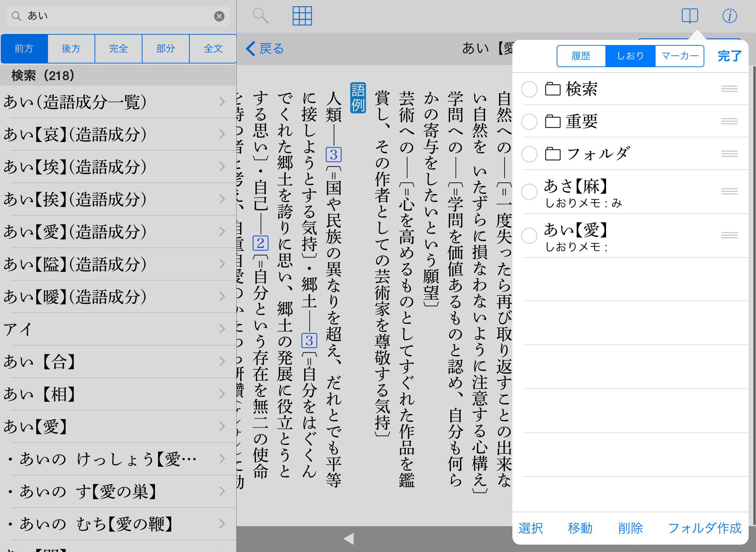The height and width of the screenshot is (552, 756).
Task: Select the あい【愛】 bookmark radio circle
Action: (529, 235)
